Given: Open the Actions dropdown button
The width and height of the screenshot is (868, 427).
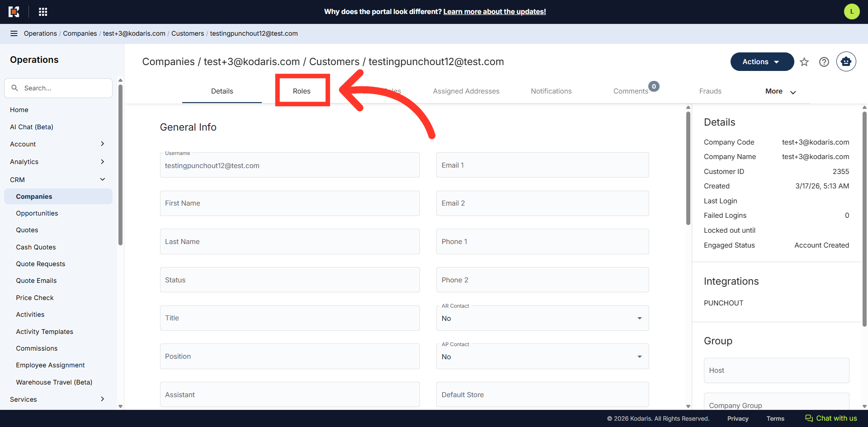Looking at the screenshot, I should tap(762, 62).
